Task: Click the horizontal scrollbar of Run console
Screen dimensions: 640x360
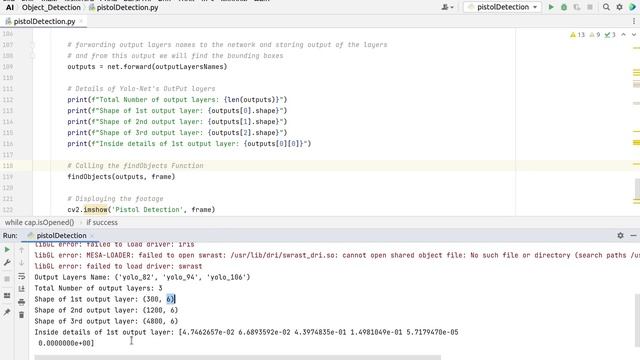Action: [237, 358]
